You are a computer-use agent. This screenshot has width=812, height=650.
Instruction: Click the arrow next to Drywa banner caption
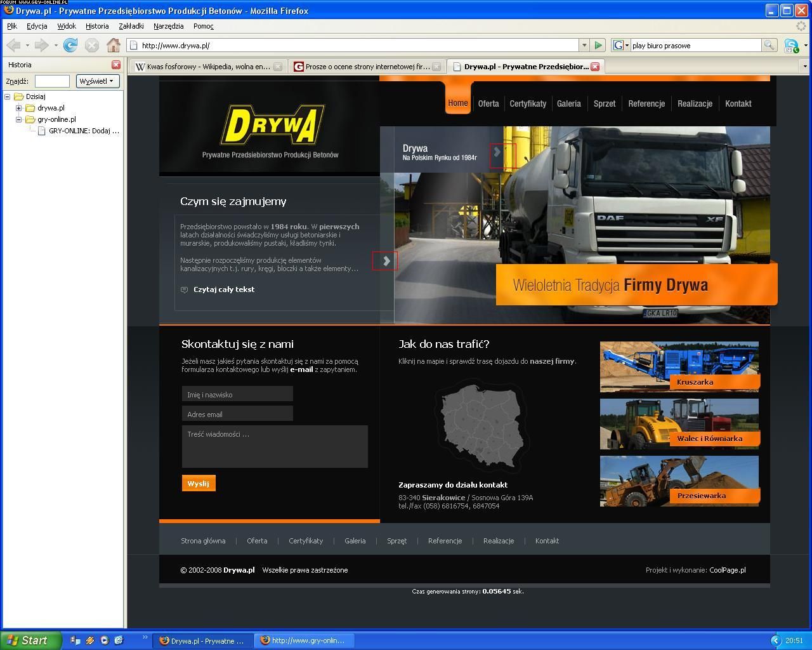click(x=498, y=152)
